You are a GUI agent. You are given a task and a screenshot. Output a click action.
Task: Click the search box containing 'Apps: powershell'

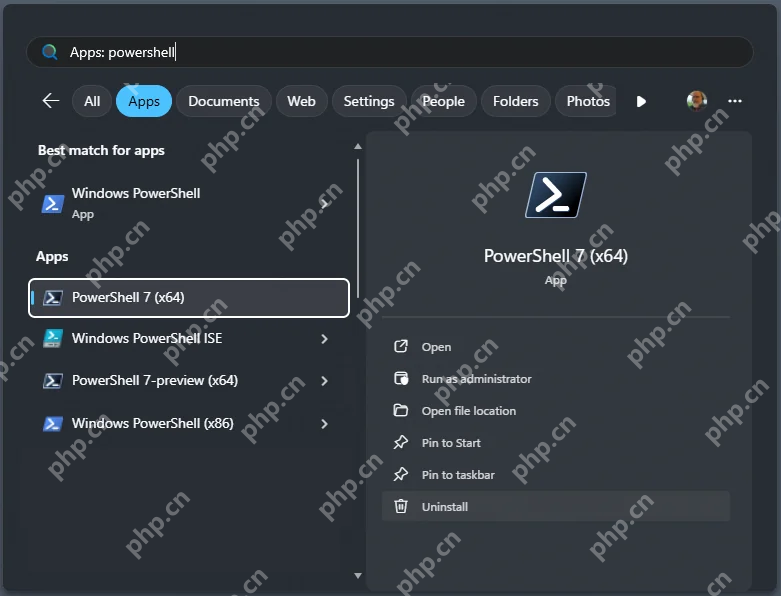coord(390,52)
